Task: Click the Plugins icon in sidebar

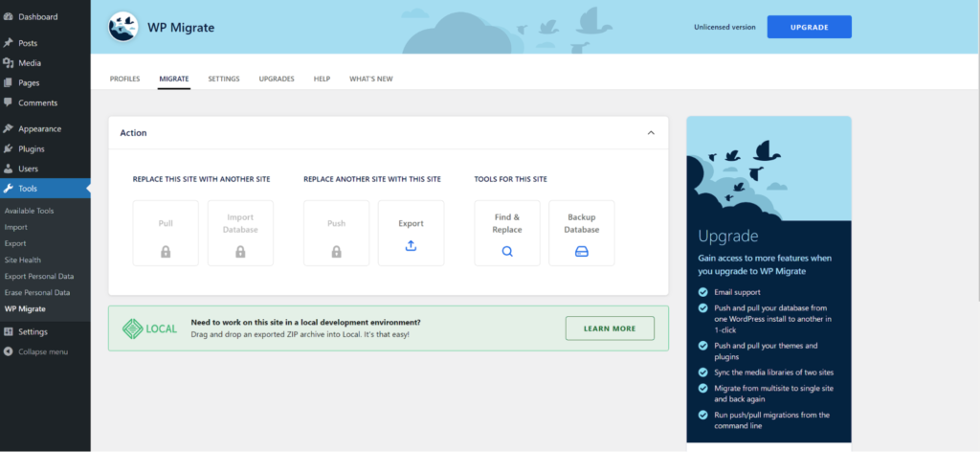Action: tap(9, 148)
